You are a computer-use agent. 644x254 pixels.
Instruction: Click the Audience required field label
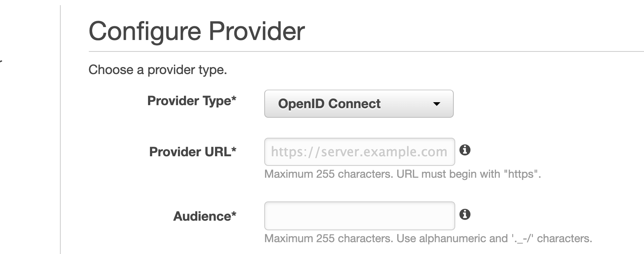pyautogui.click(x=205, y=217)
